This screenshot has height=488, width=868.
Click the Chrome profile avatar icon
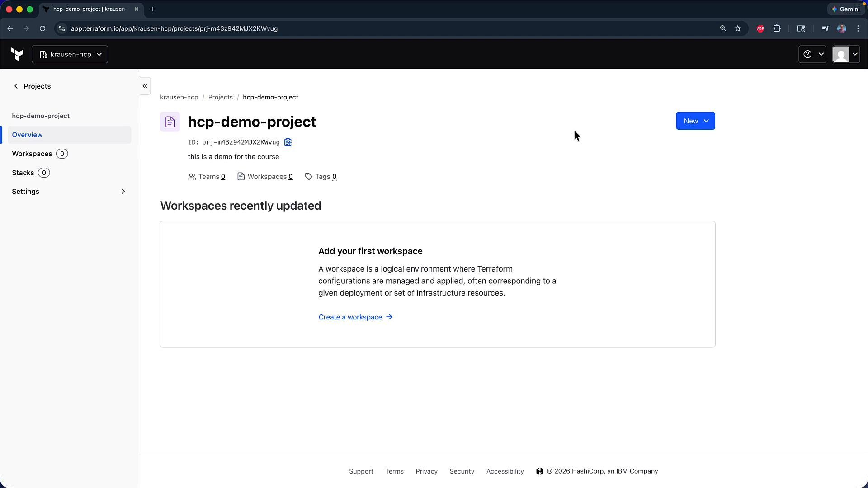click(842, 28)
